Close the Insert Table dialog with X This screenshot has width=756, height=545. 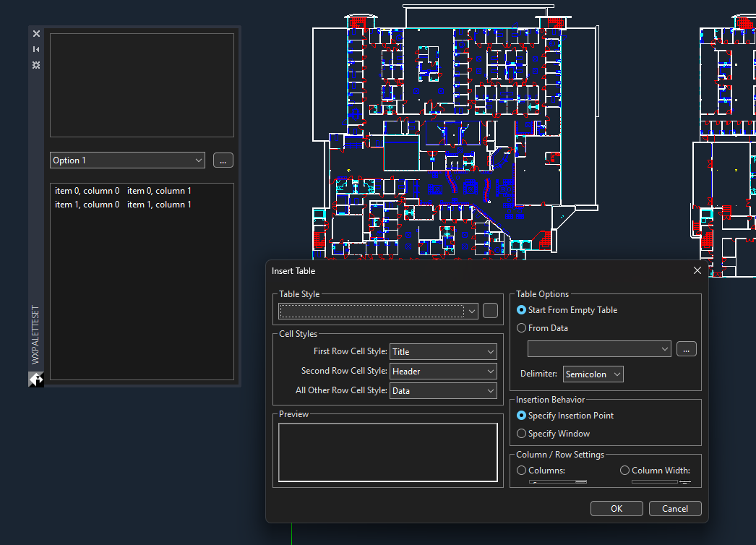point(697,270)
